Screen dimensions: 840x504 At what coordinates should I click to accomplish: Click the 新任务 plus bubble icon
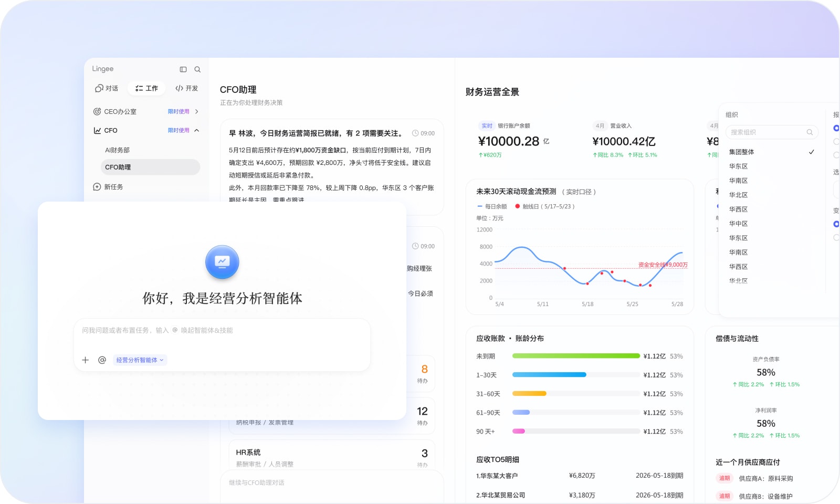point(97,187)
